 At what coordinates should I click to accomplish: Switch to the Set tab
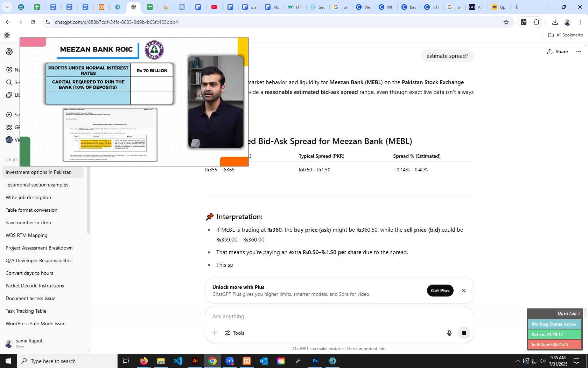click(318, 7)
